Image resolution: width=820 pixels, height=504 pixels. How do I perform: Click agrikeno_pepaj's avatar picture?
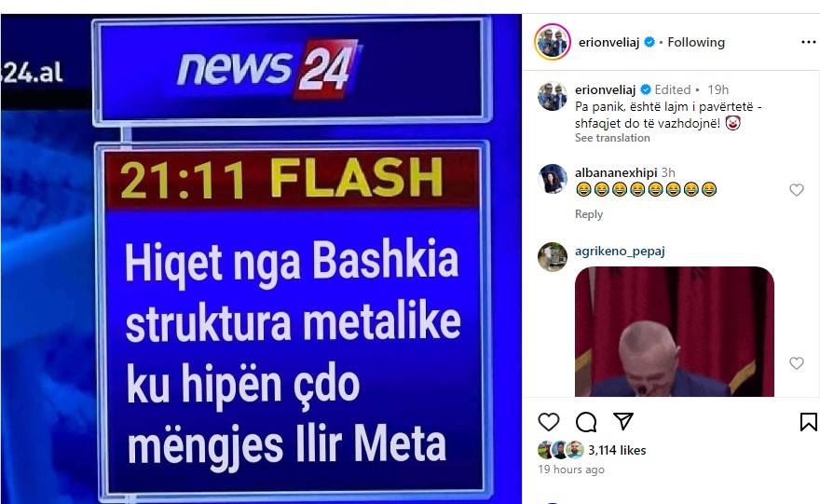pyautogui.click(x=553, y=257)
